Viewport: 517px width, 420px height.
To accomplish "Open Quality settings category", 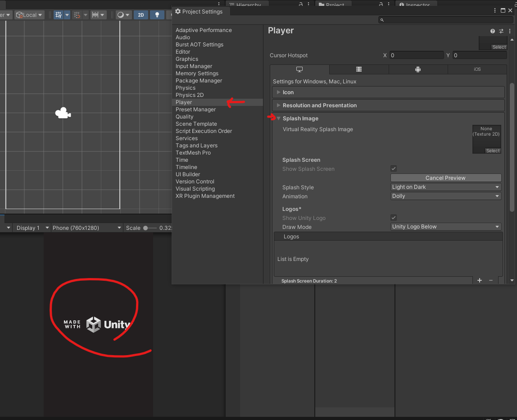I will point(184,117).
